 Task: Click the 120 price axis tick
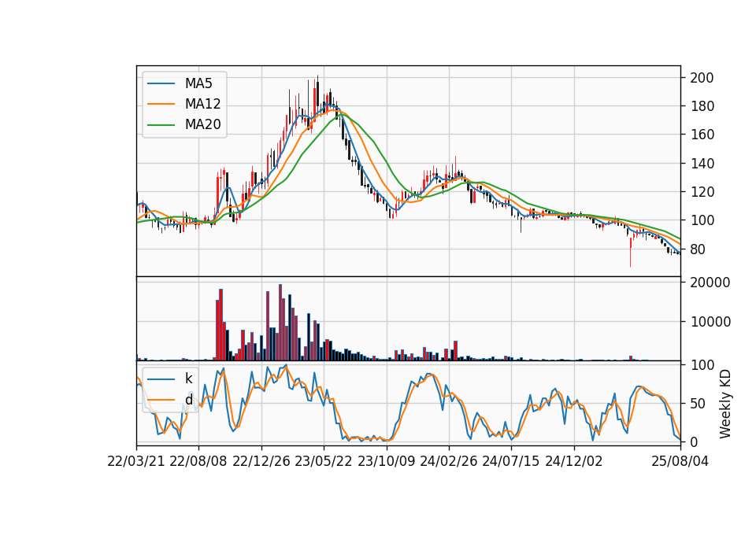(702, 192)
